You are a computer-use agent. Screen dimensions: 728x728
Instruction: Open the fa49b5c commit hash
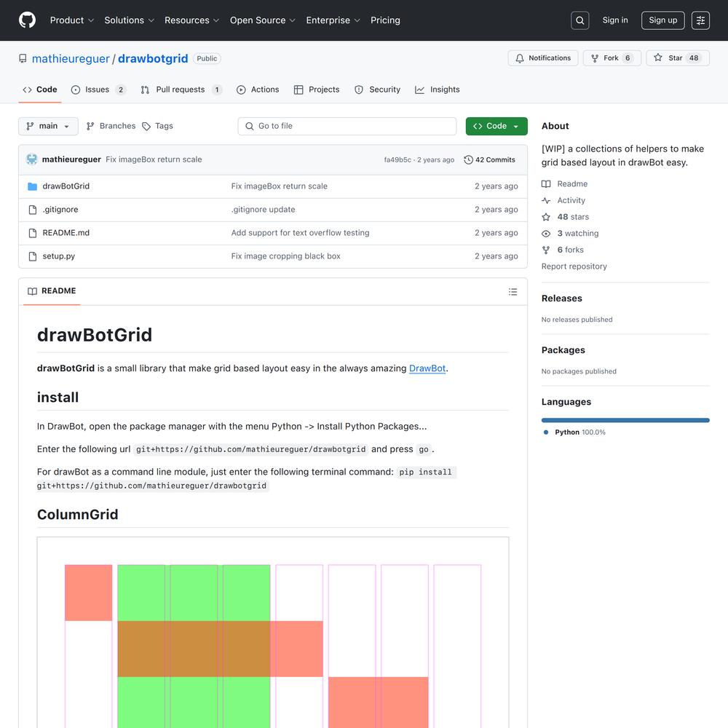coord(397,159)
